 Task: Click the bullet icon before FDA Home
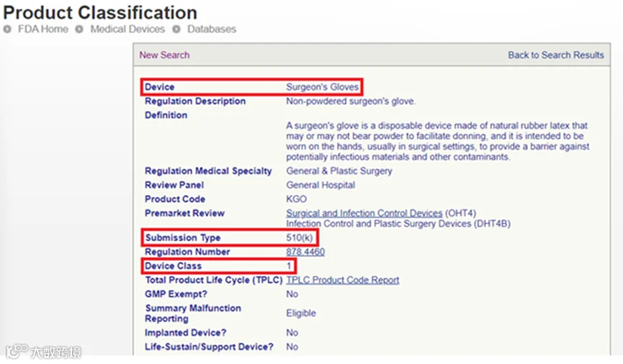point(7,29)
